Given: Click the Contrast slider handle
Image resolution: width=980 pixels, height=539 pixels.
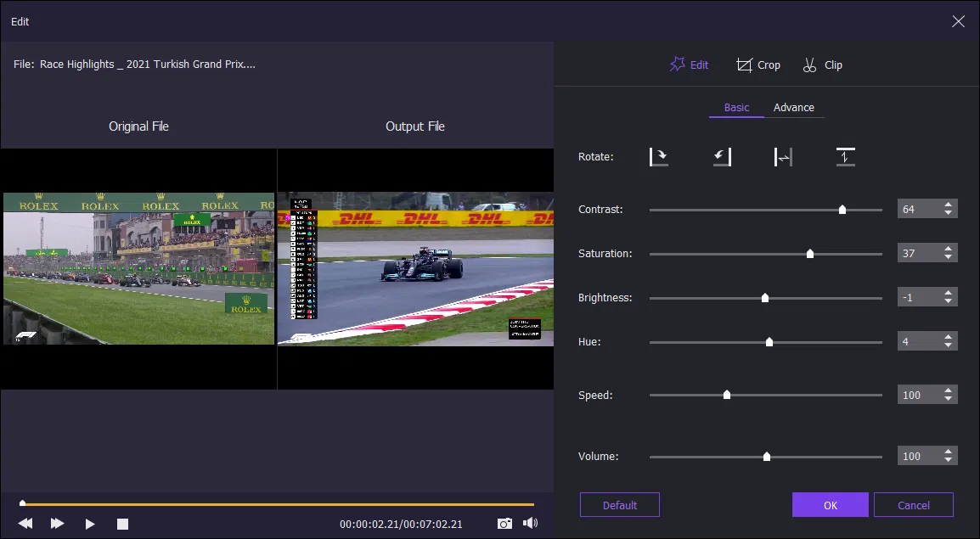Looking at the screenshot, I should coord(842,209).
